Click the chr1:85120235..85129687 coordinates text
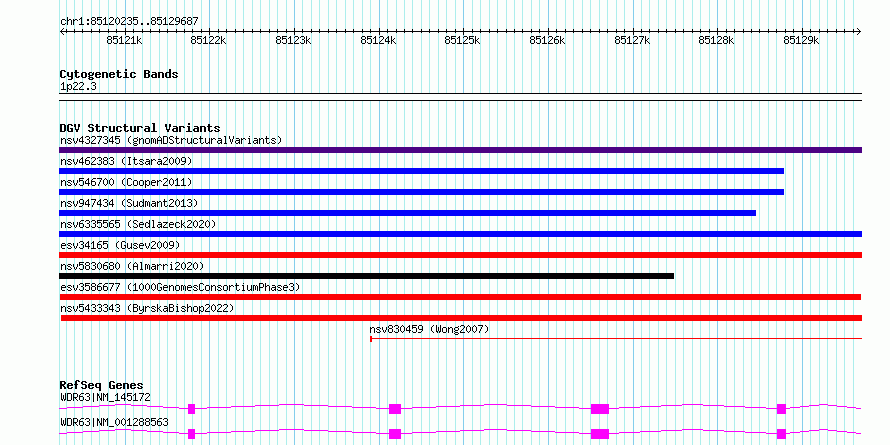This screenshot has height=445, width=890. point(129,21)
